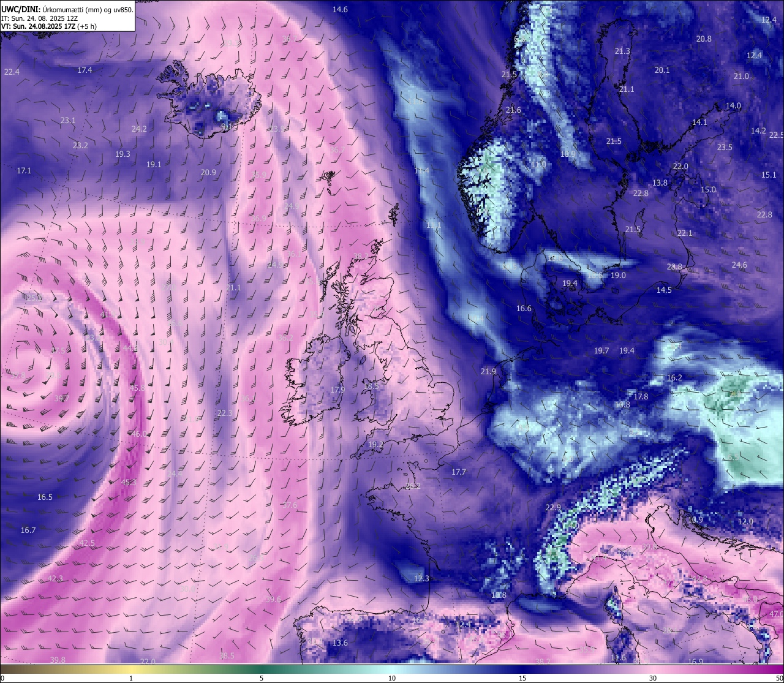Click the value '12.0' on the right side
The height and width of the screenshot is (683, 784).
click(x=745, y=522)
